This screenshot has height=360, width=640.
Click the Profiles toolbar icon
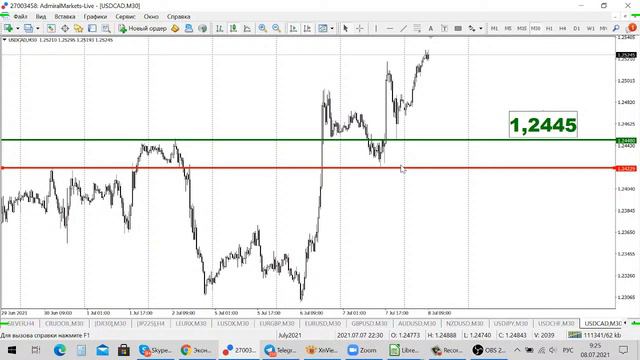click(x=28, y=28)
